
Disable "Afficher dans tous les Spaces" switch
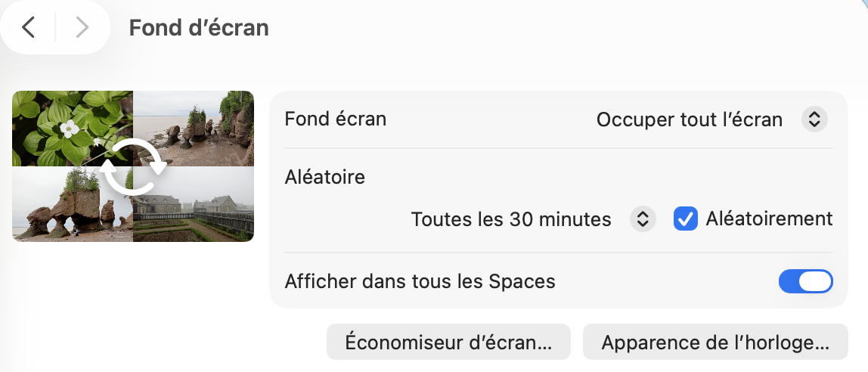pyautogui.click(x=805, y=281)
